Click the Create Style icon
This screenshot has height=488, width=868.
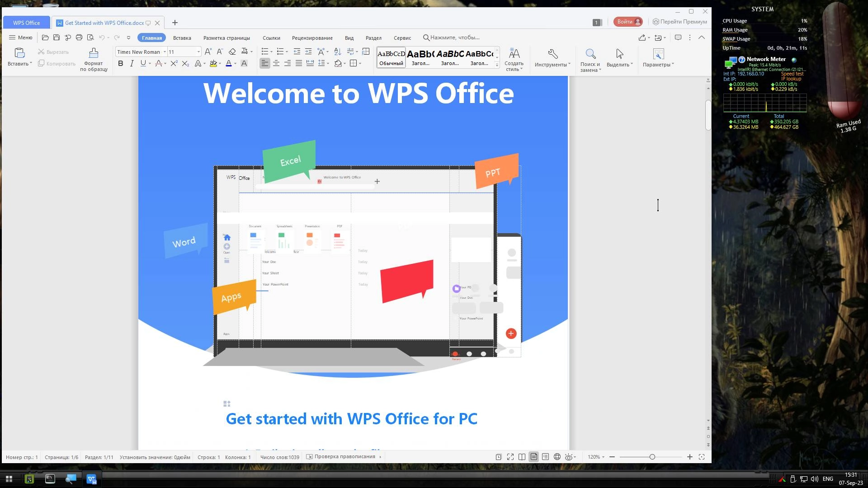514,54
